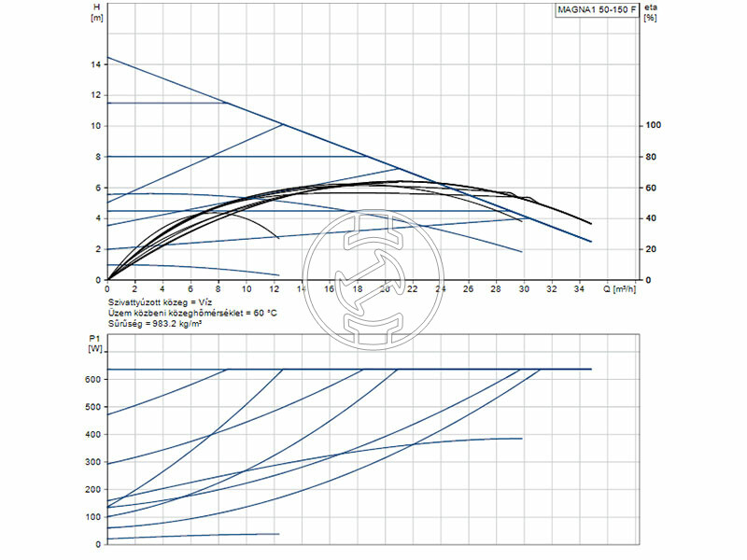Click the circular watermark logo in the chart
The width and height of the screenshot is (747, 560).
[373, 279]
